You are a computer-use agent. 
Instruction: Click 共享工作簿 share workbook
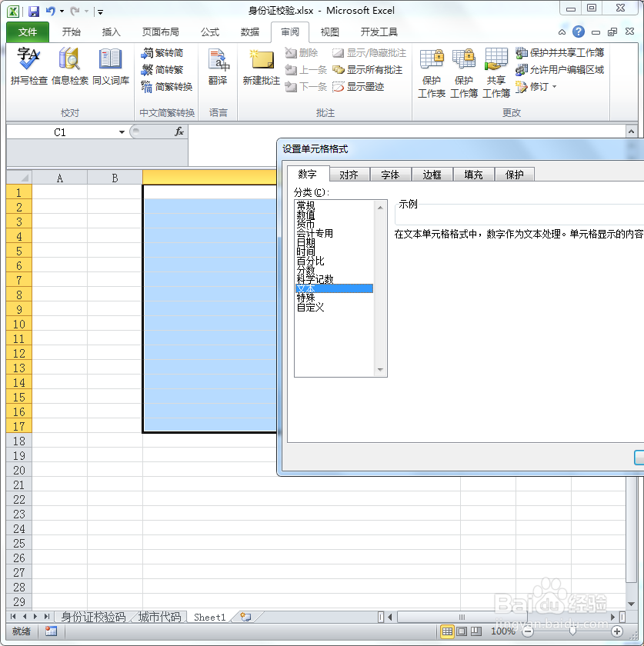coord(496,73)
